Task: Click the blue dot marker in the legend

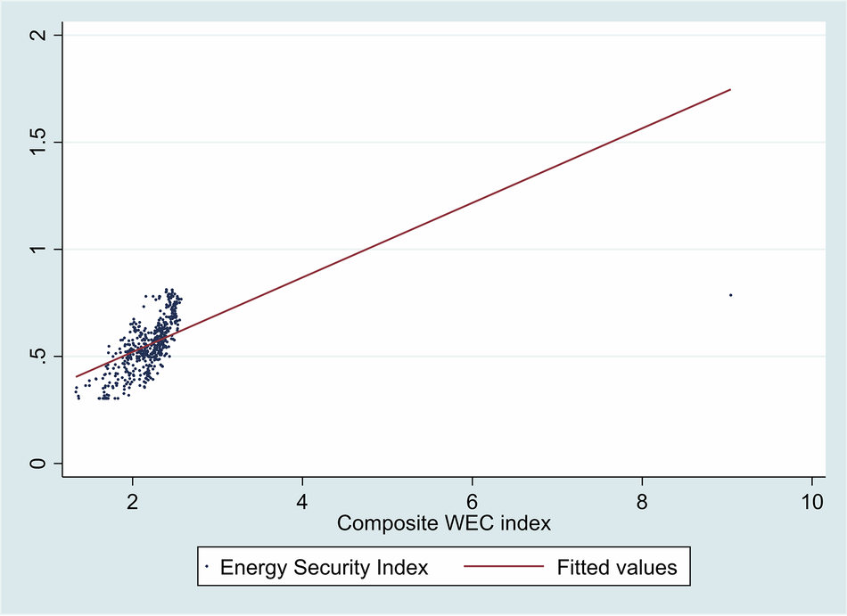Action: pos(207,567)
